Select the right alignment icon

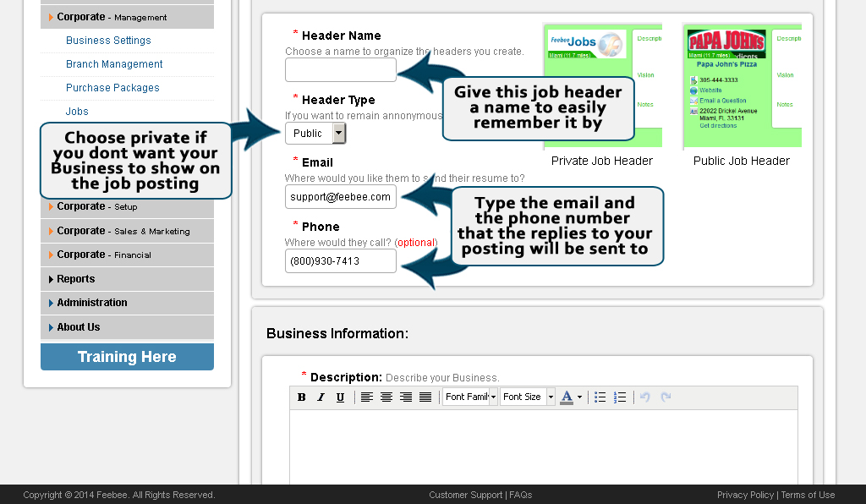click(x=406, y=397)
